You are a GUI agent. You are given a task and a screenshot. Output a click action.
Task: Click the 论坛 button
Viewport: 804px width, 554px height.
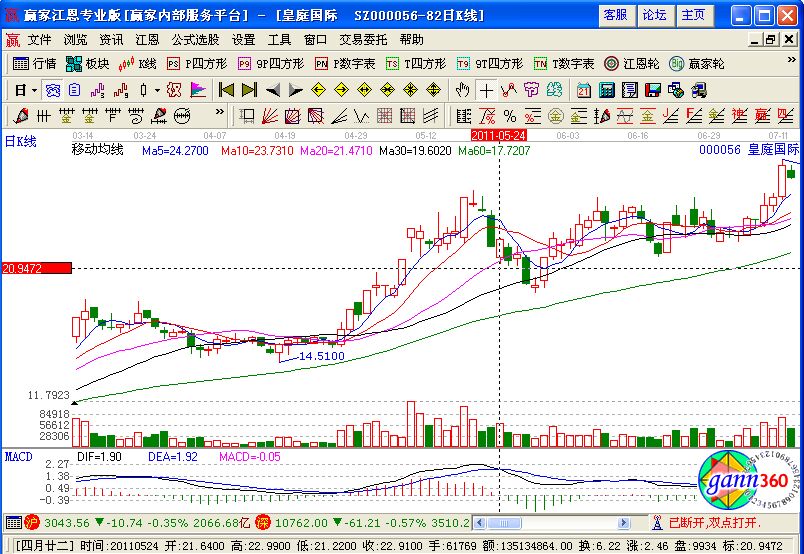654,15
